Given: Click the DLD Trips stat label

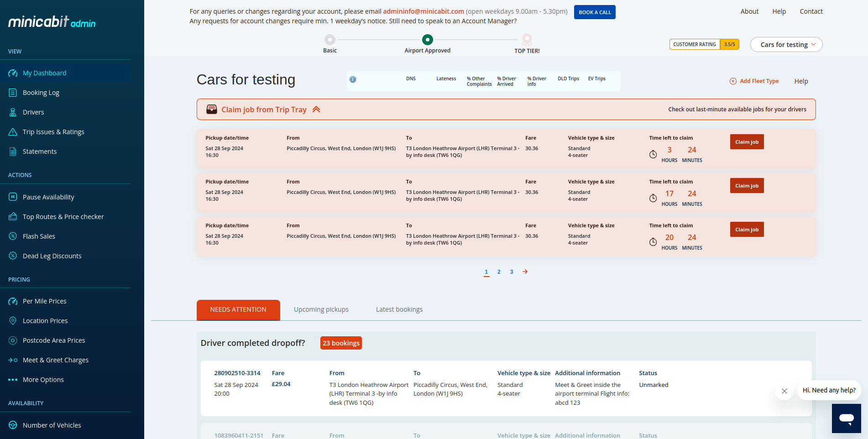Looking at the screenshot, I should 568,79.
